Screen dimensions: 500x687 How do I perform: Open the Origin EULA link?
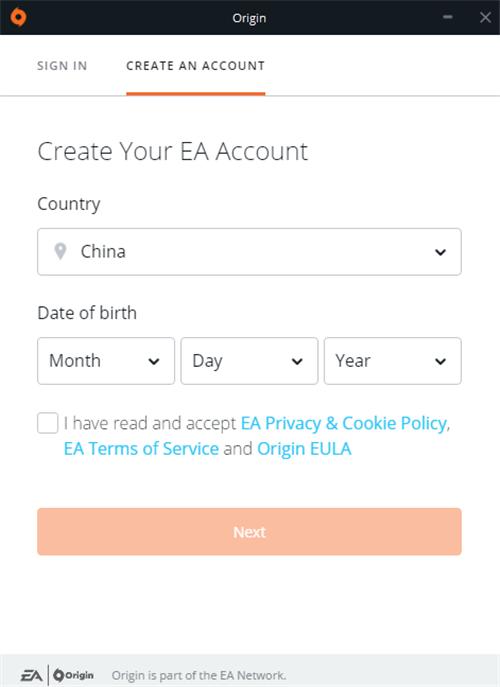(x=304, y=449)
